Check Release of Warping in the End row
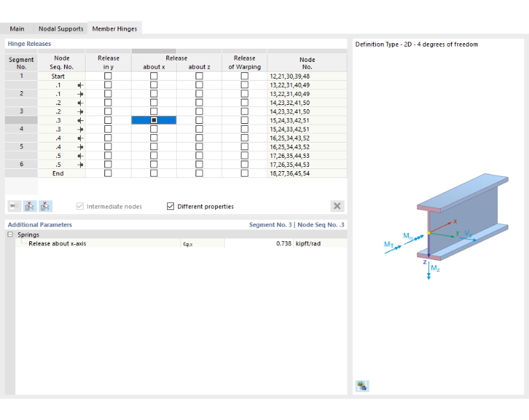Image resolution: width=529 pixels, height=420 pixels. tap(244, 173)
